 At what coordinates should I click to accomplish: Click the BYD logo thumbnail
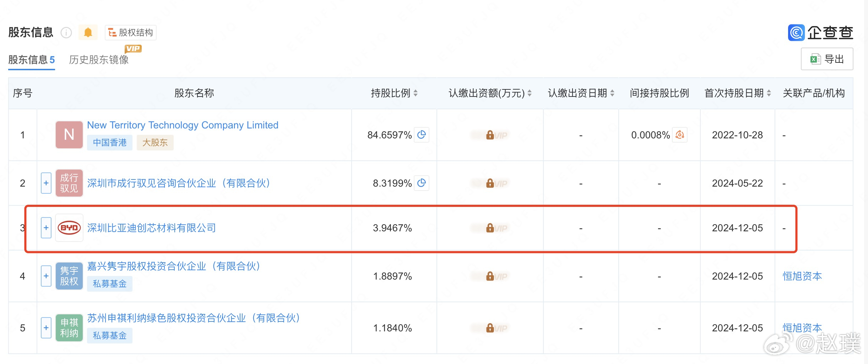coord(69,228)
